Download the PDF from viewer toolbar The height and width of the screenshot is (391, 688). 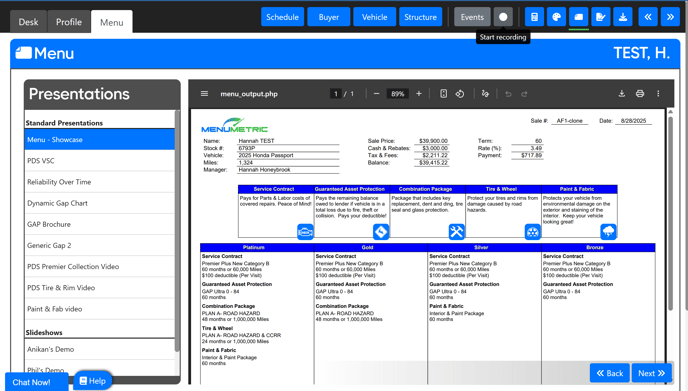coord(622,93)
